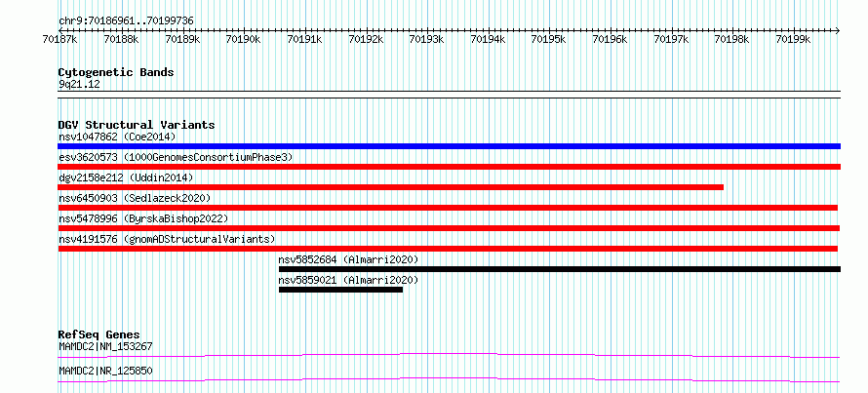Click the short black nsv5859021 bar

pos(340,290)
